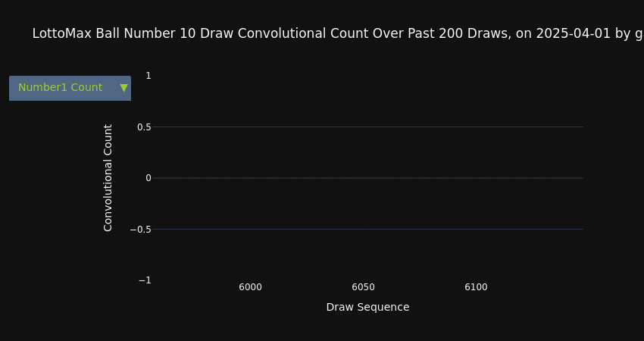Open the Number1 Count dropdown
Screen dimensions: 644x341
point(70,88)
